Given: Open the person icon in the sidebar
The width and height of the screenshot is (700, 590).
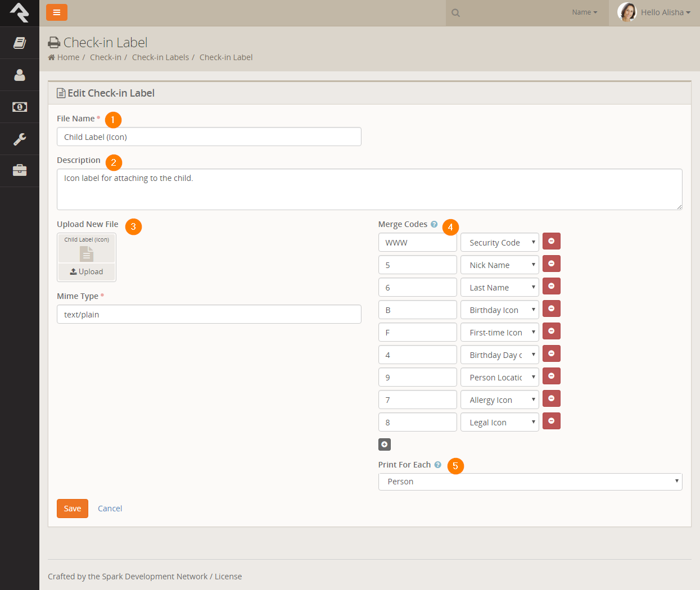Looking at the screenshot, I should 20,75.
